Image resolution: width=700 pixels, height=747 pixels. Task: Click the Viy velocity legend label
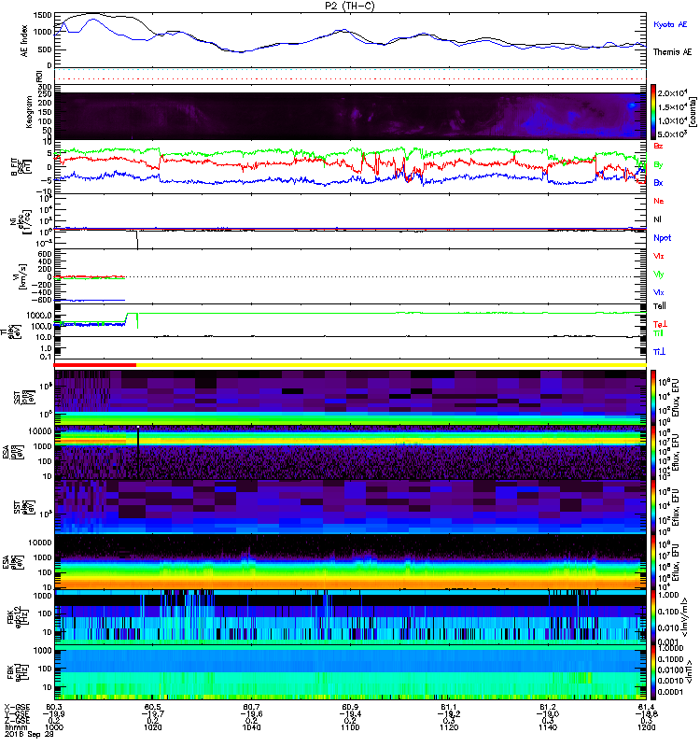coord(659,275)
